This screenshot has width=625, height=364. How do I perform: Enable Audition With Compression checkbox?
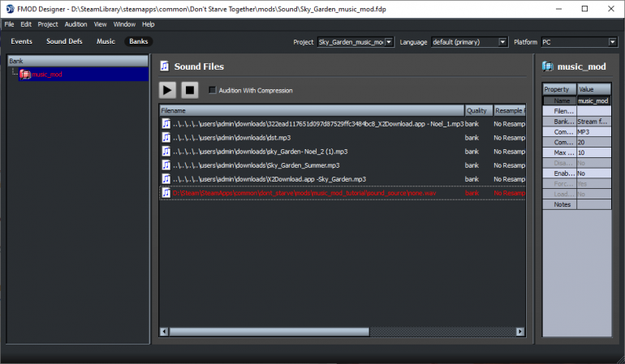pyautogui.click(x=213, y=91)
